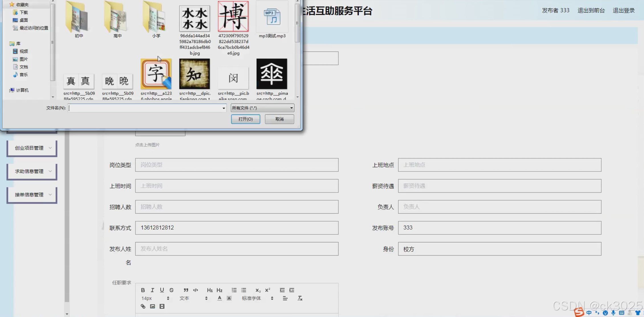Expand the 求助信息管理 sidebar menu
This screenshot has height=317, width=644.
pyautogui.click(x=32, y=171)
